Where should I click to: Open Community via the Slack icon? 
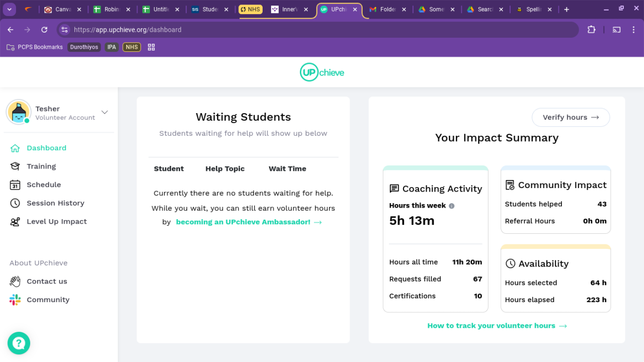15,300
